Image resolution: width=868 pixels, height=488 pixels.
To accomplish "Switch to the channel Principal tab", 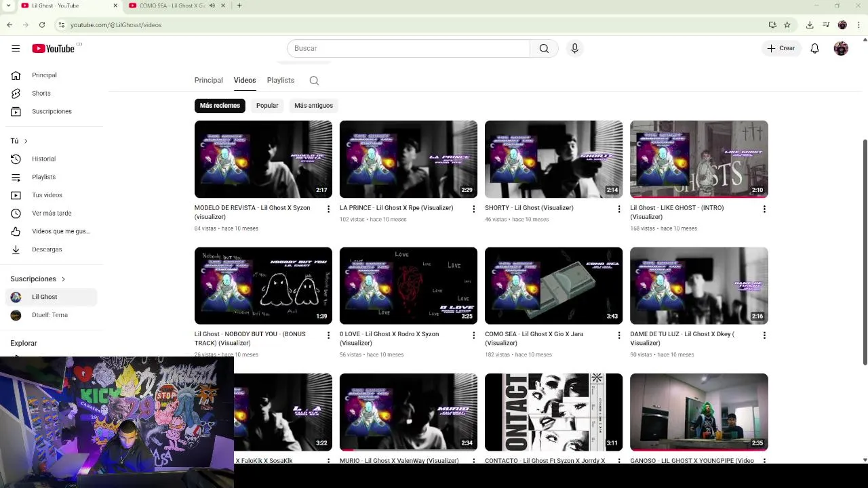I will (208, 81).
